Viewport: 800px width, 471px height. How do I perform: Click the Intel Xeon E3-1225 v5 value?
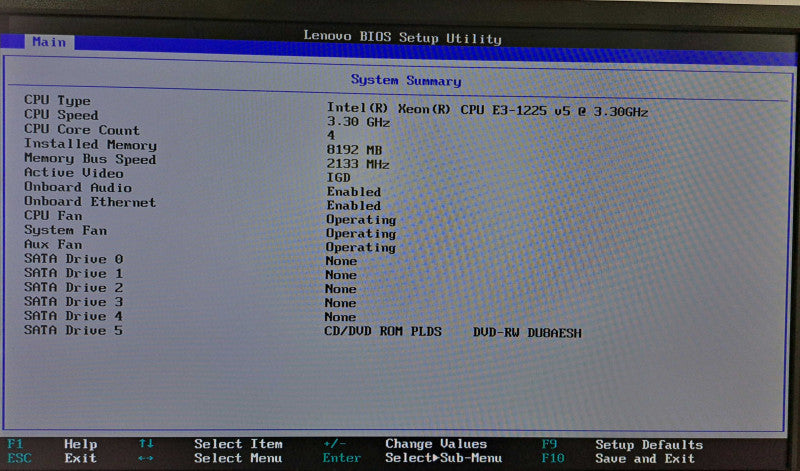[487, 110]
